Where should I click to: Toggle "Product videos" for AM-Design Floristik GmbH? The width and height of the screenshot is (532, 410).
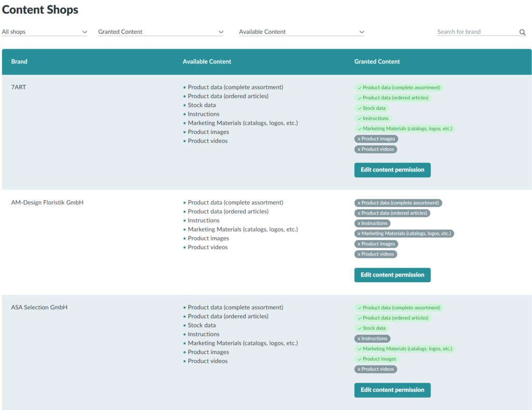point(376,254)
